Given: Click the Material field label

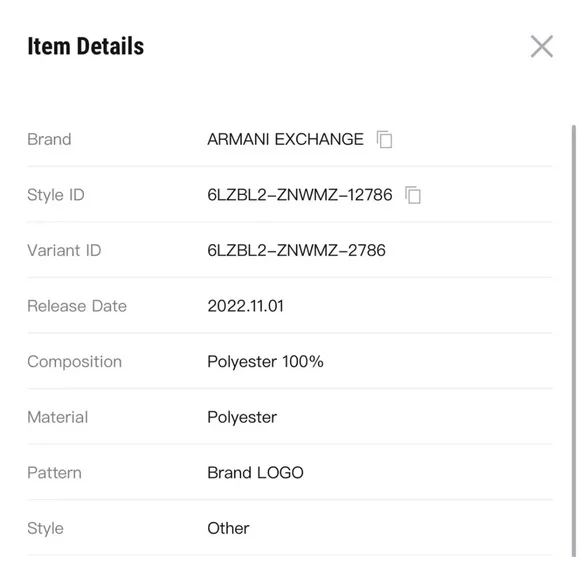Looking at the screenshot, I should coord(58,417).
